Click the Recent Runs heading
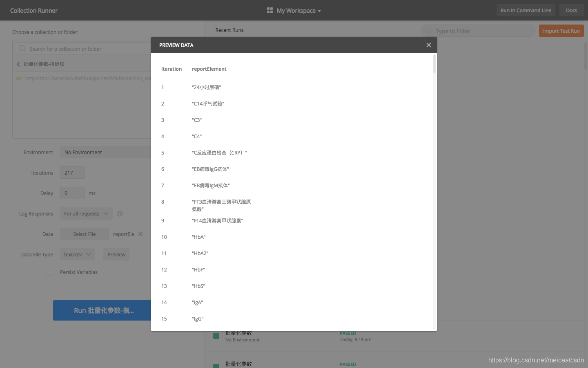Viewport: 588px width, 368px height. pos(229,30)
